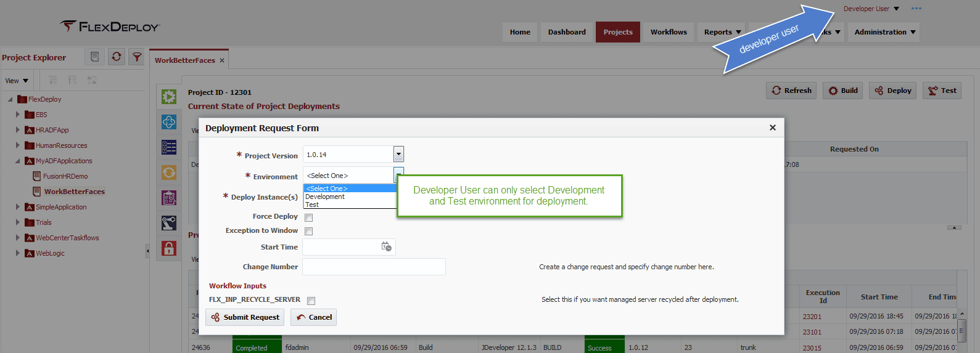Open the Administration menu
Image resolution: width=980 pixels, height=353 pixels.
(x=884, y=32)
